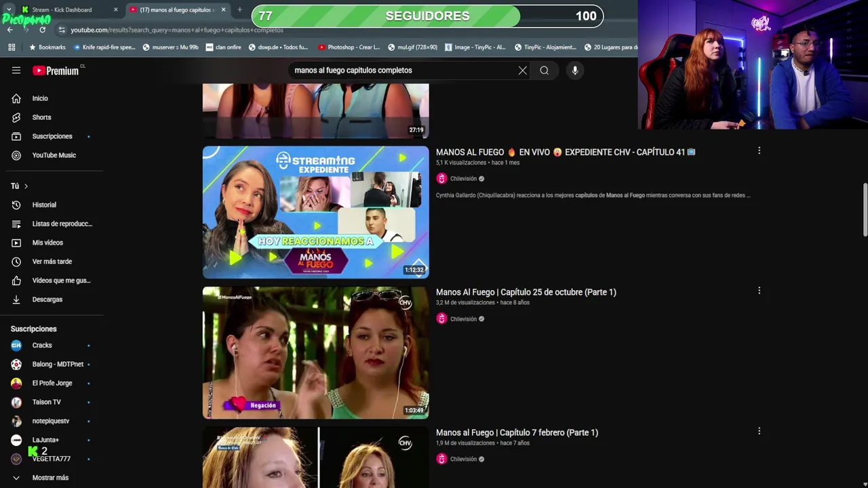Click the YouTube Premium logo
Viewport: 868px width, 488px height.
point(56,70)
